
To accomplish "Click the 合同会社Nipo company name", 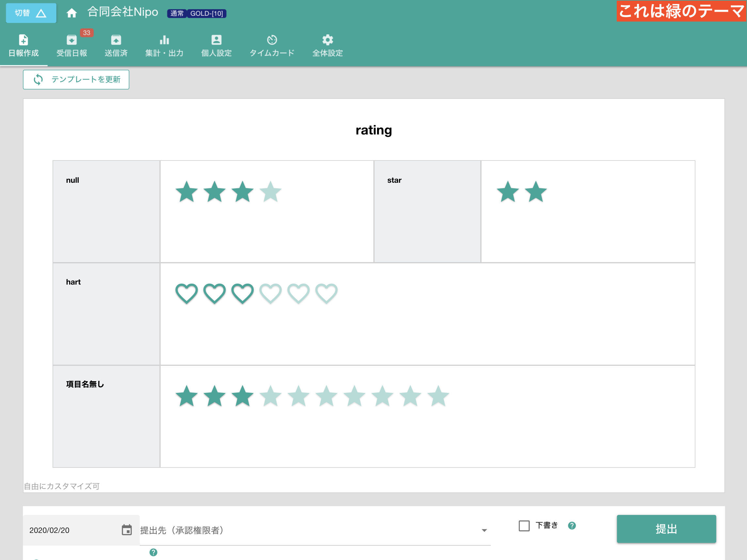I will pyautogui.click(x=122, y=12).
